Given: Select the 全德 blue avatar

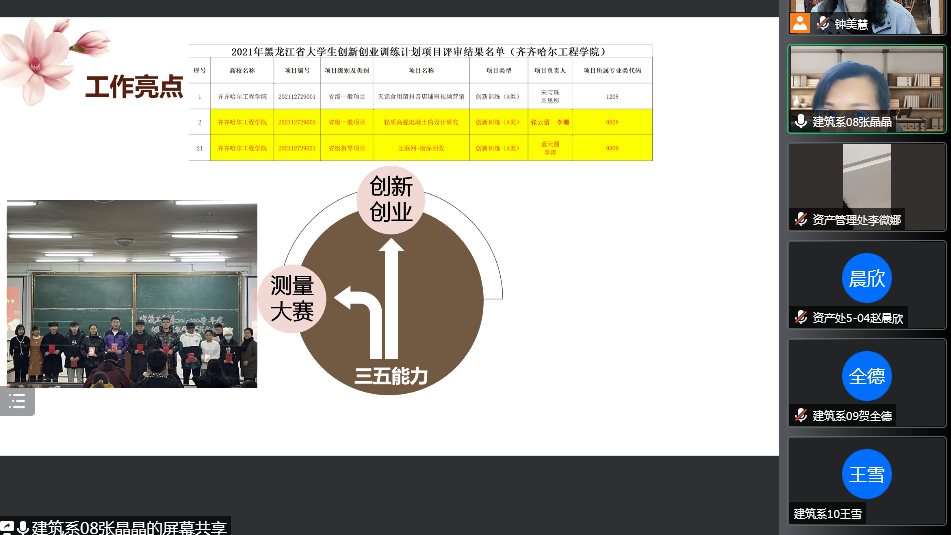Looking at the screenshot, I should [x=866, y=377].
